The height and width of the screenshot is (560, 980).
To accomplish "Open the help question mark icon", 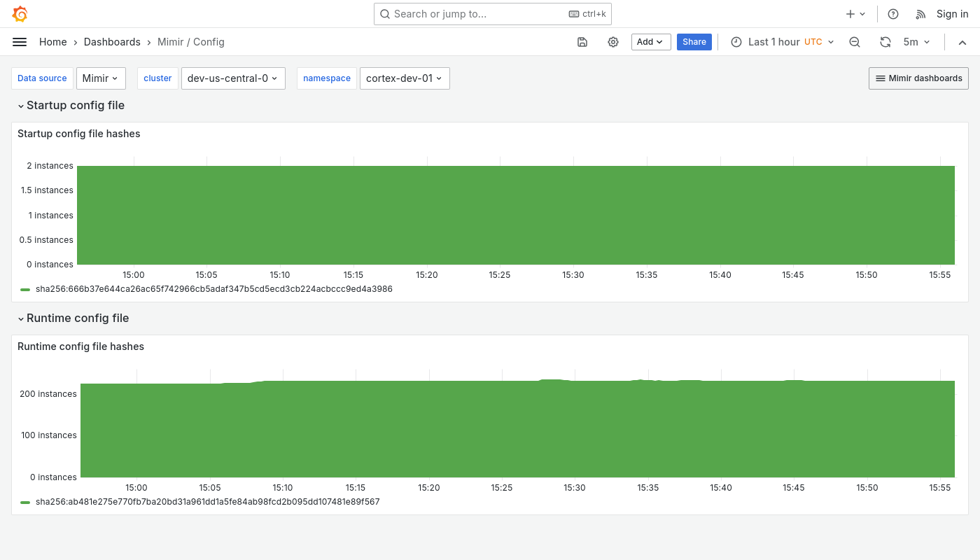I will coord(893,14).
